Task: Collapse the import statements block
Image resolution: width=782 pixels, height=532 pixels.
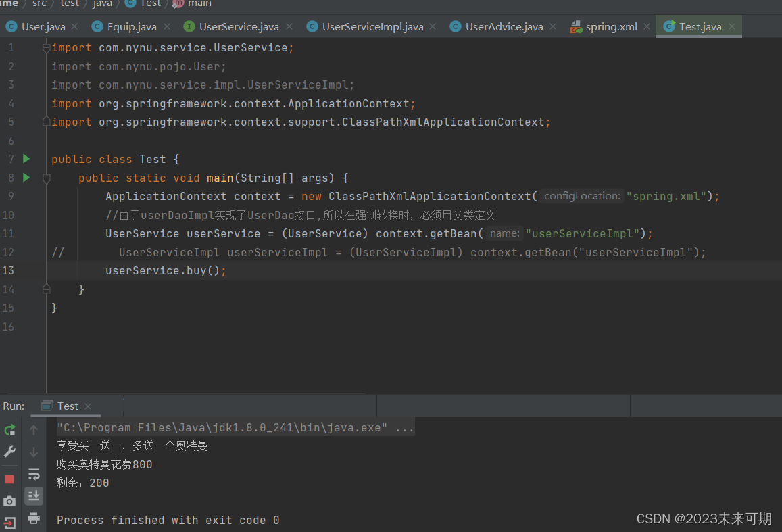Action: pos(46,47)
